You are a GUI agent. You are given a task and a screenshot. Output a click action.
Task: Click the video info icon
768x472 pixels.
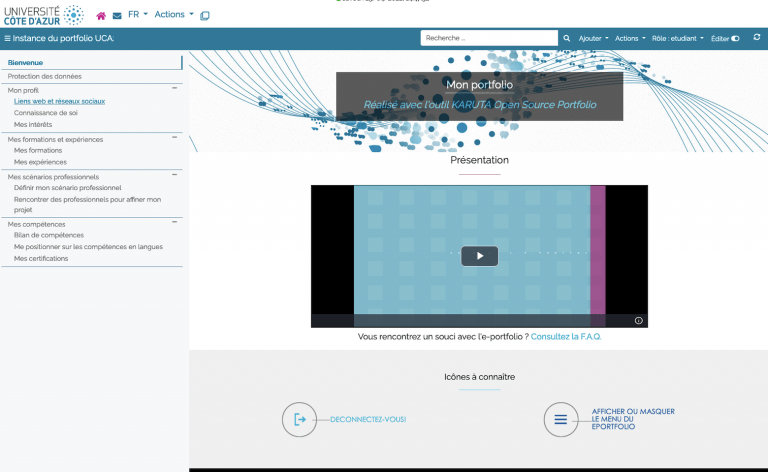pyautogui.click(x=639, y=321)
